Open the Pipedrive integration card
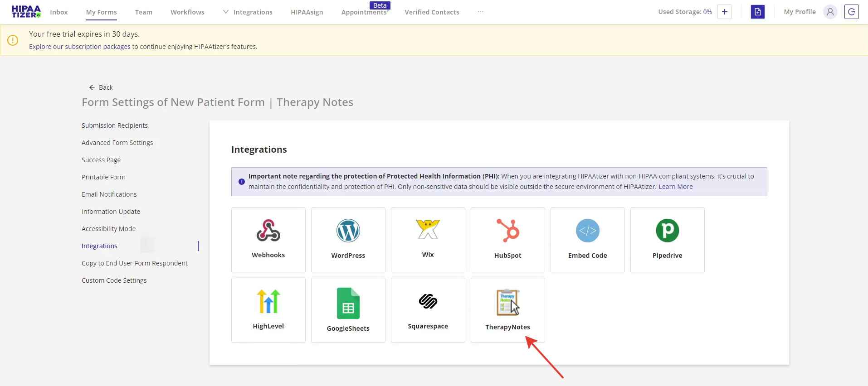 [668, 240]
